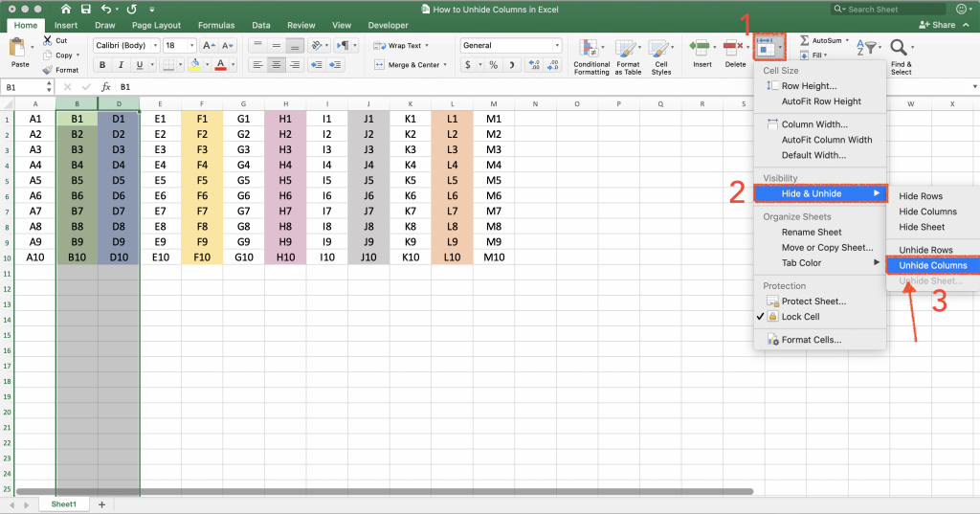The image size is (980, 514).
Task: Apply the red font color swatch
Action: coord(220,64)
